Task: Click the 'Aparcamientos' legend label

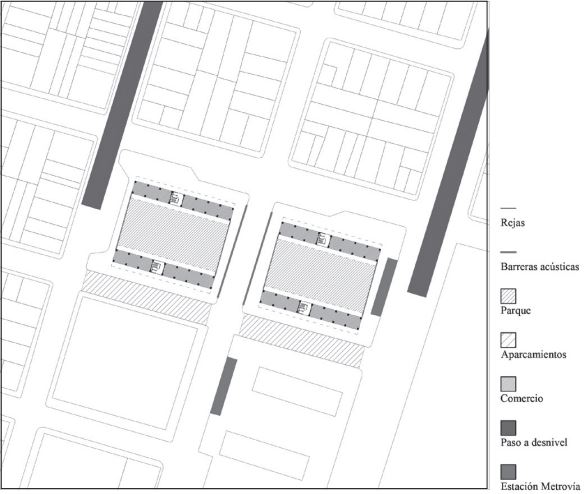Action: [534, 355]
